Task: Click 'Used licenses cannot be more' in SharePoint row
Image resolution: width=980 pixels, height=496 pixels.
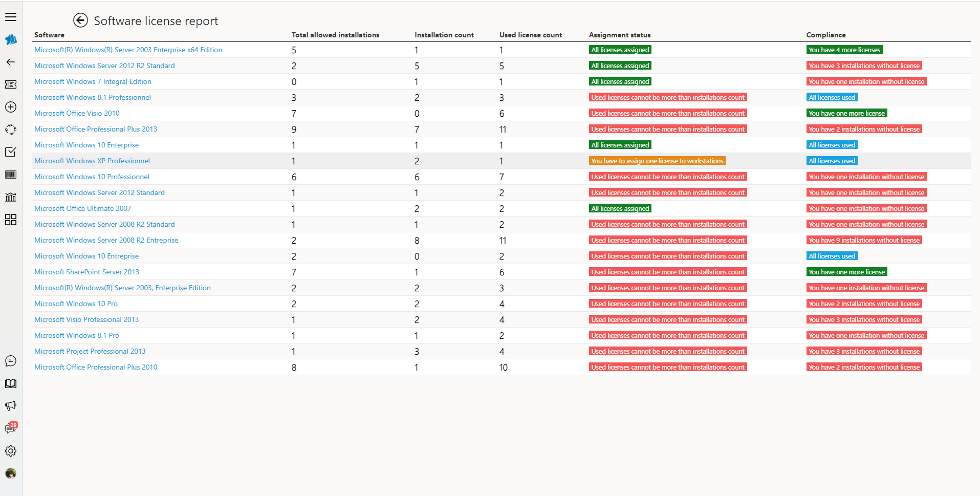Action: [x=668, y=272]
